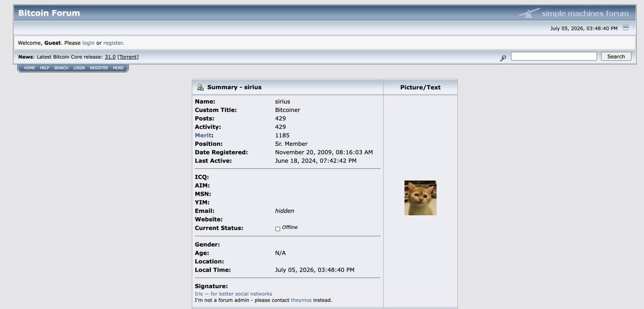
Task: Focus the forum search text field
Action: [x=554, y=56]
